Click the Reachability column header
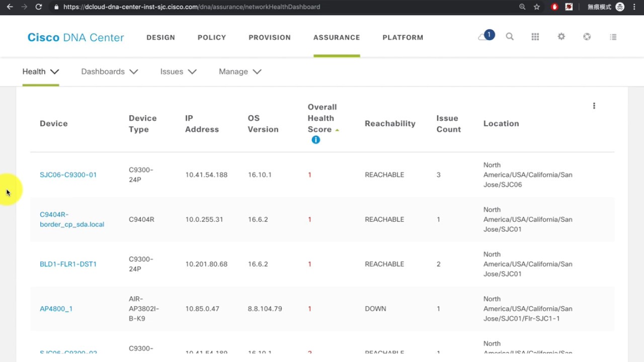The width and height of the screenshot is (644, 362). click(x=390, y=124)
